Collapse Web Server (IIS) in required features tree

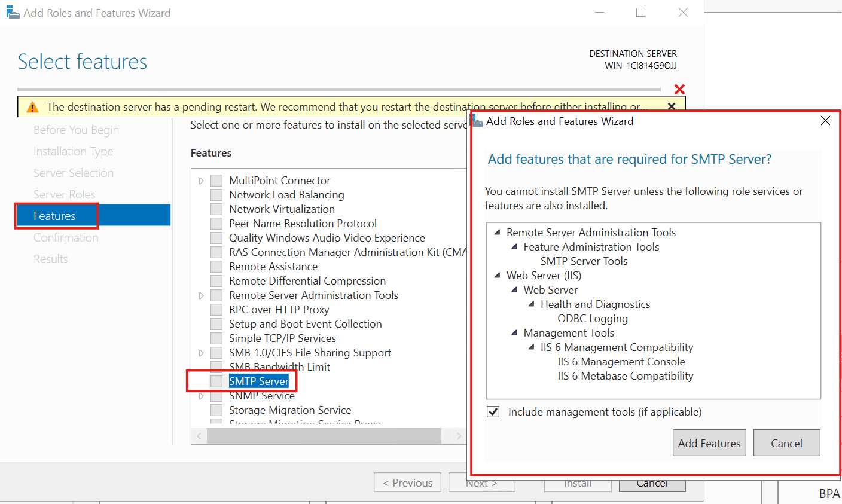[497, 275]
